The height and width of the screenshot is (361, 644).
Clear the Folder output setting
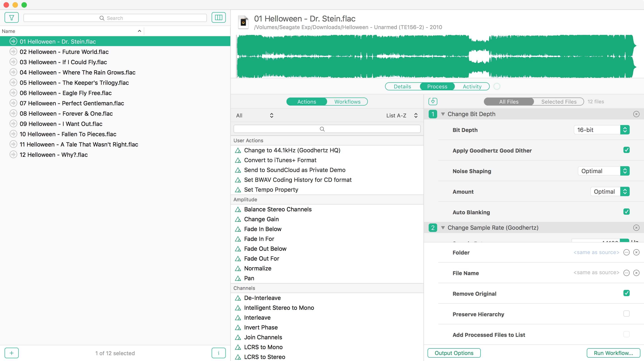[636, 252]
